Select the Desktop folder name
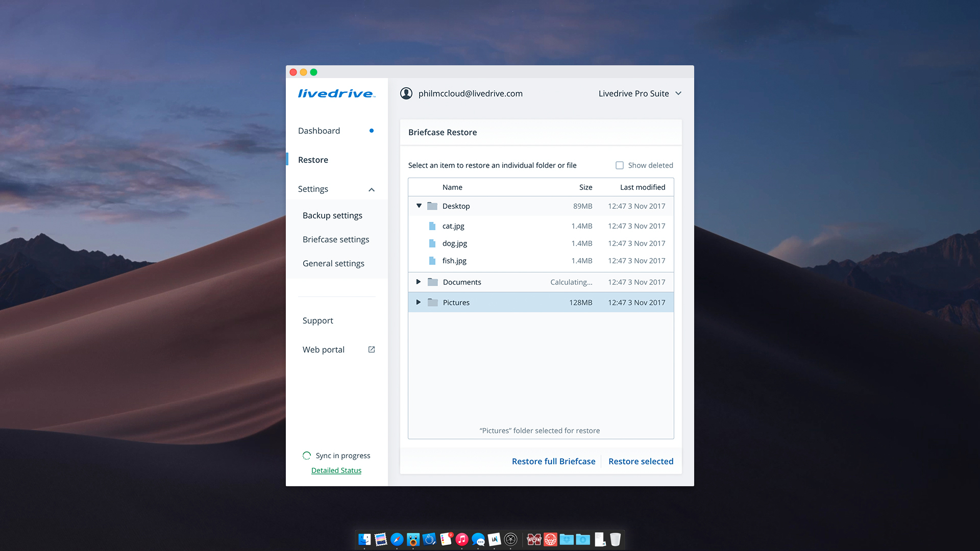Image resolution: width=980 pixels, height=551 pixels. click(x=456, y=206)
